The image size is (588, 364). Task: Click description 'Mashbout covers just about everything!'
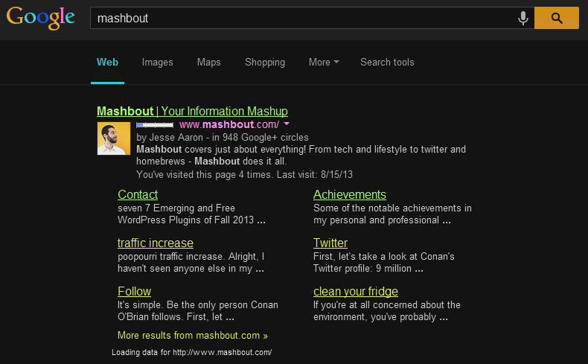pyautogui.click(x=221, y=149)
